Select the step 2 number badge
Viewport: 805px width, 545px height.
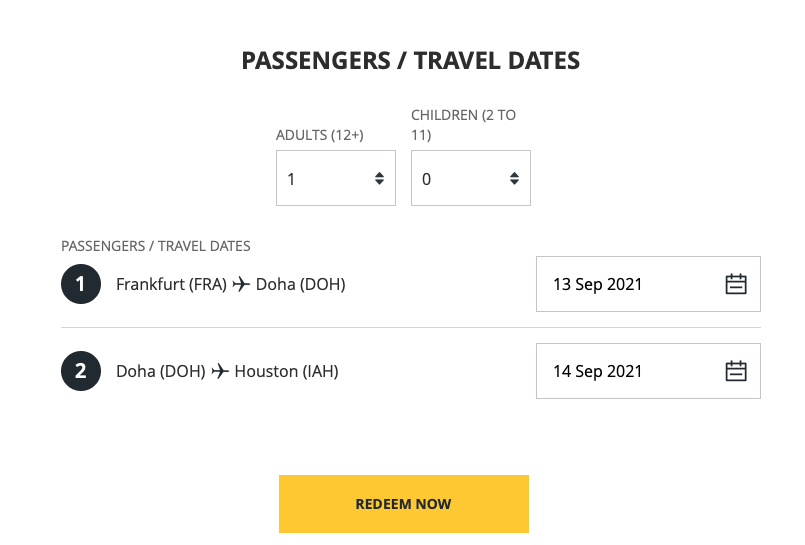click(81, 371)
